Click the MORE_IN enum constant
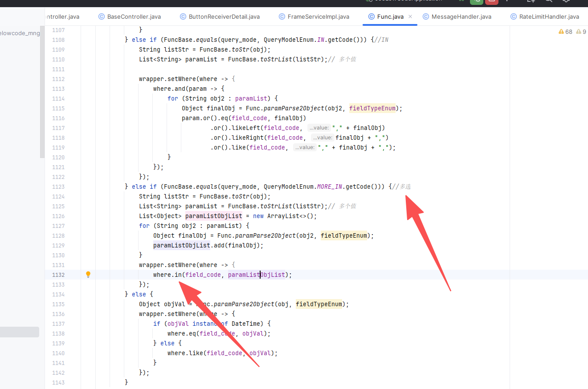This screenshot has width=588, height=389. (330, 186)
